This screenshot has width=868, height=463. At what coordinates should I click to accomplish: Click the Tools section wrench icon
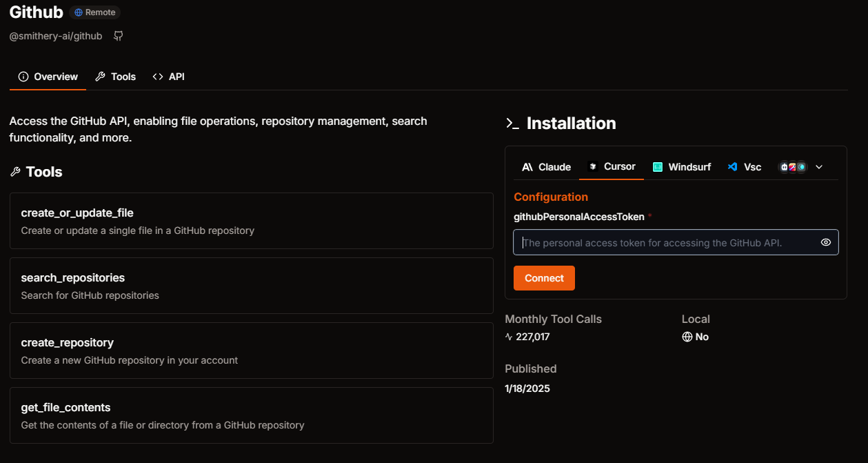pyautogui.click(x=15, y=172)
